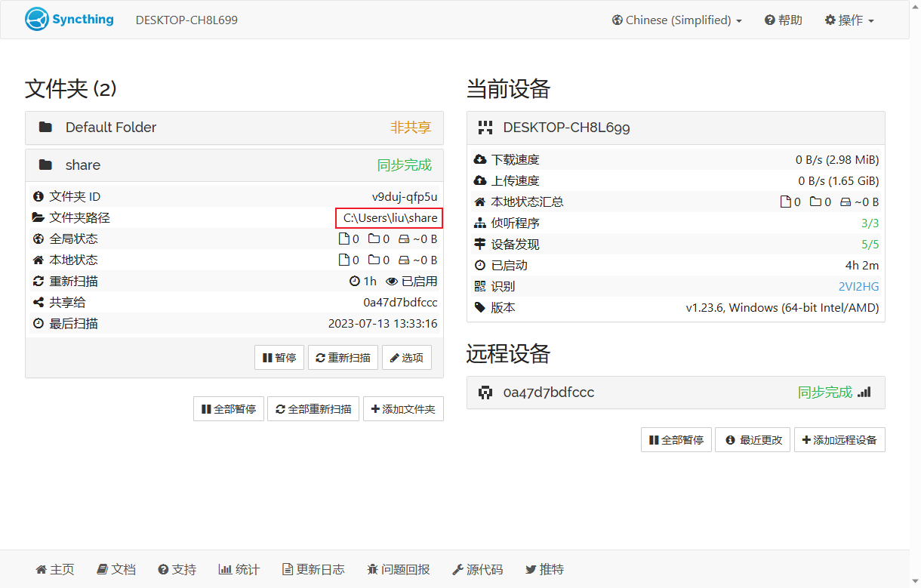Click the open-folder icon next to 文件夹路径
Viewport: 921px width, 588px height.
click(x=39, y=218)
